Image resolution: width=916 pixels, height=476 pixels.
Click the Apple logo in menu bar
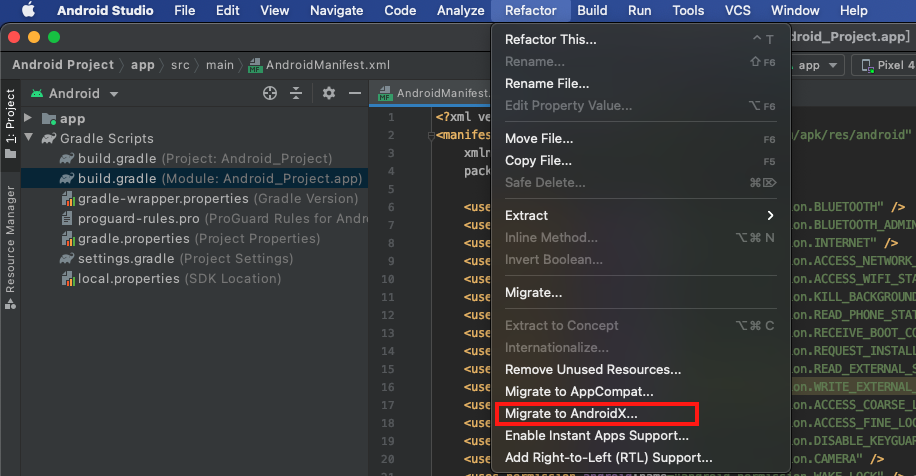[28, 11]
